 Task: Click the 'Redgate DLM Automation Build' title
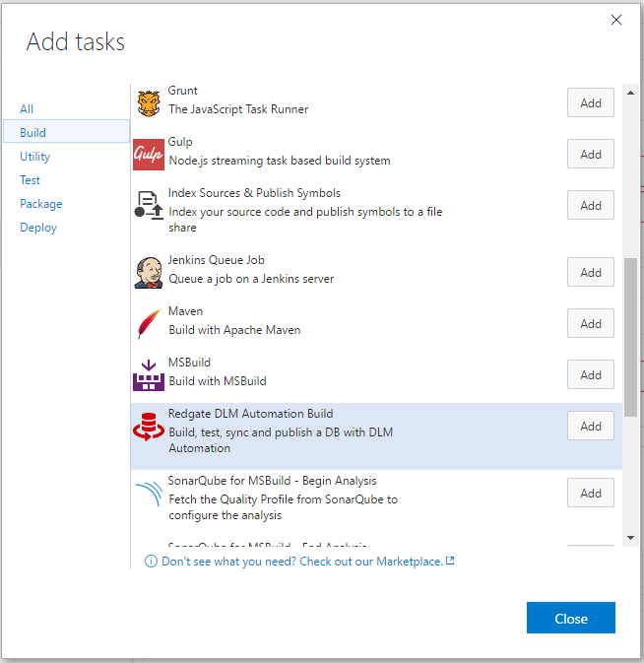pos(250,414)
